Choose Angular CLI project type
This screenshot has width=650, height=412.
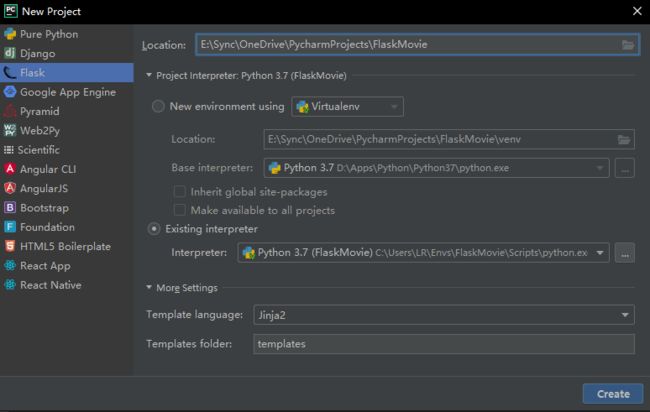pos(67,169)
